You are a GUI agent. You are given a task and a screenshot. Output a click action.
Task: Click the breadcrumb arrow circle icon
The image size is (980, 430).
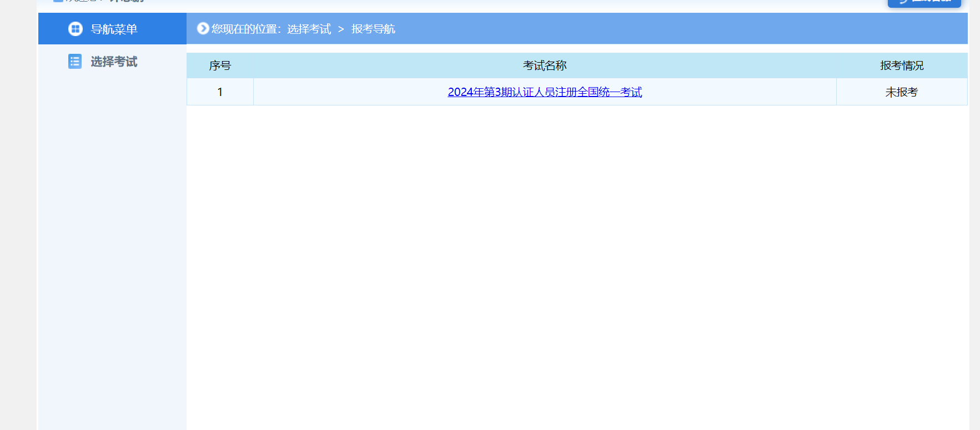click(x=203, y=28)
